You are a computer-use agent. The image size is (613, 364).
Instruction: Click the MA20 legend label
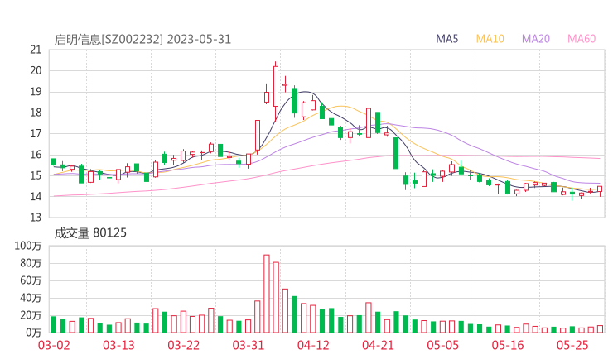(x=536, y=39)
